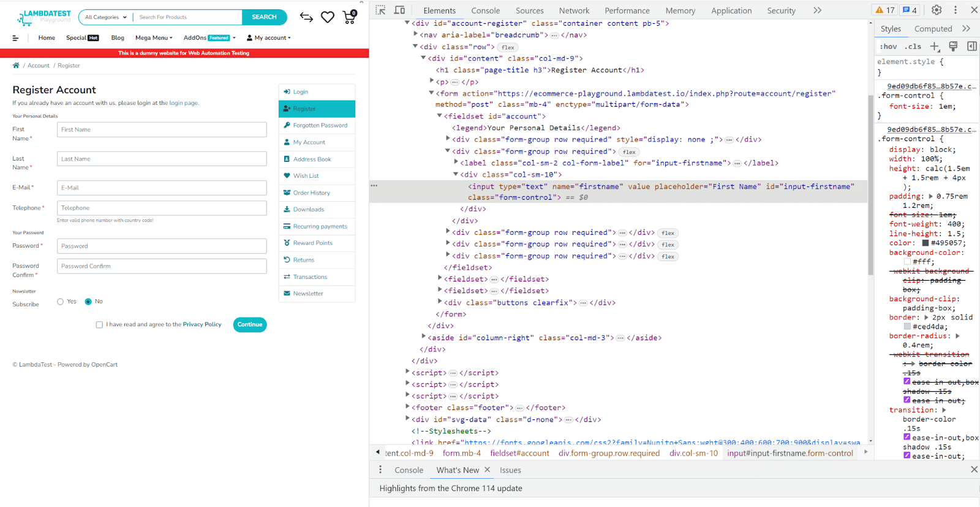Expand the aside column-right node

point(424,337)
